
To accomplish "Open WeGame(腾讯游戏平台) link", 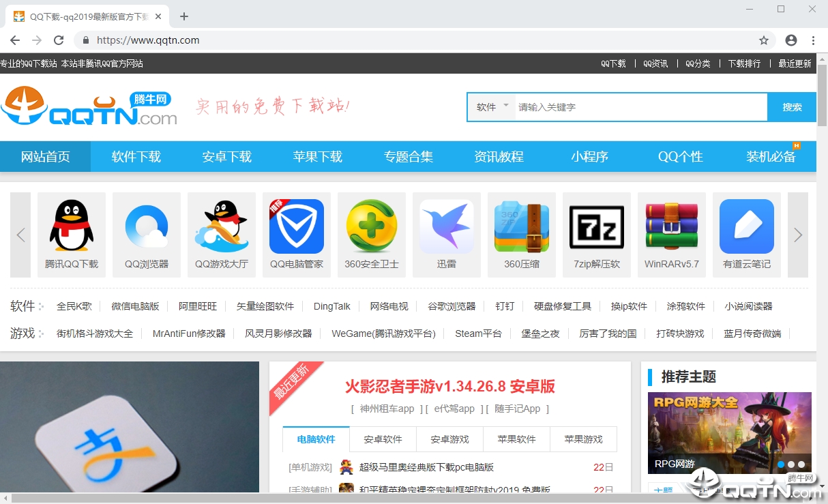I will coord(383,333).
